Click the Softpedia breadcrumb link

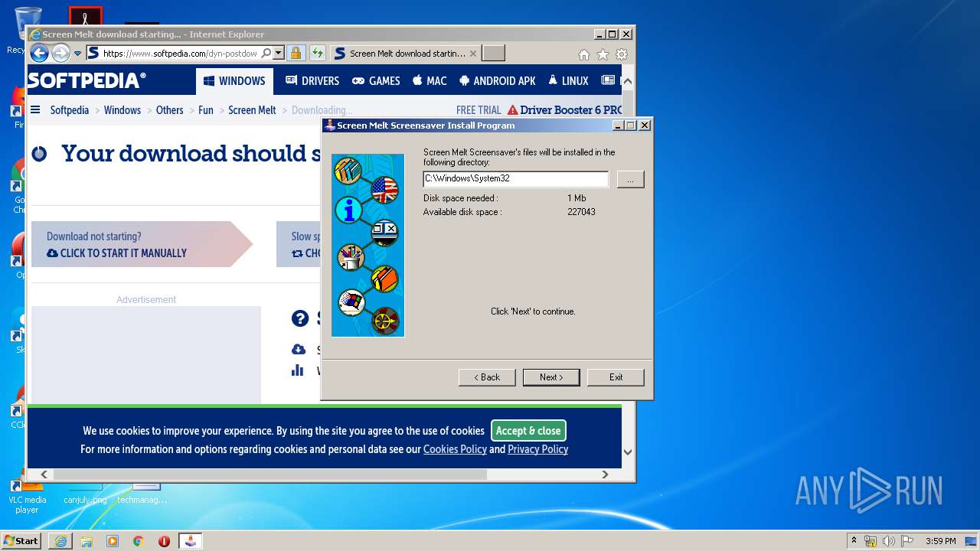coord(70,110)
